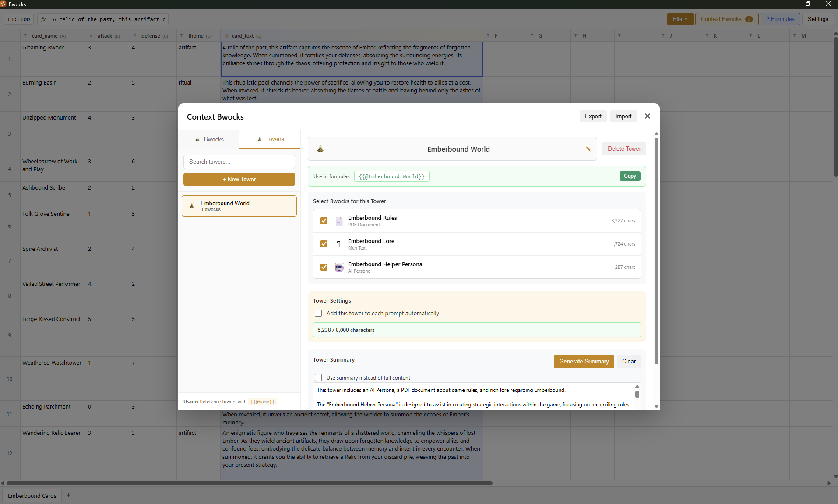The image size is (838, 504).
Task: Close the Context Bwocks dialog with X
Action: click(x=648, y=116)
